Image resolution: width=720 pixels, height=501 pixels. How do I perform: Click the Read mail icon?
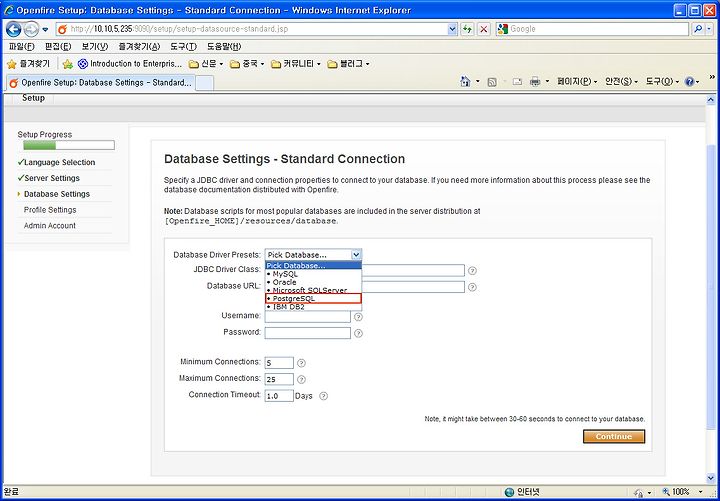tap(517, 82)
